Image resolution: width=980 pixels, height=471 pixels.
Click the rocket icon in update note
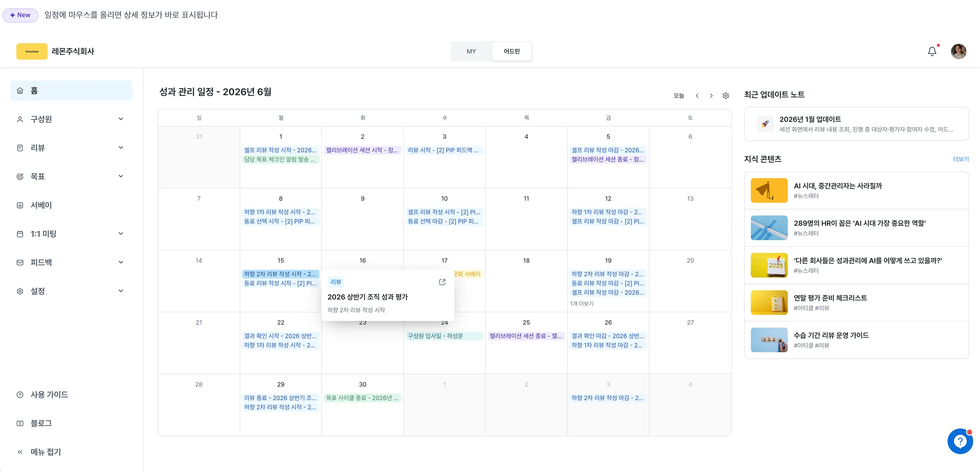(765, 124)
